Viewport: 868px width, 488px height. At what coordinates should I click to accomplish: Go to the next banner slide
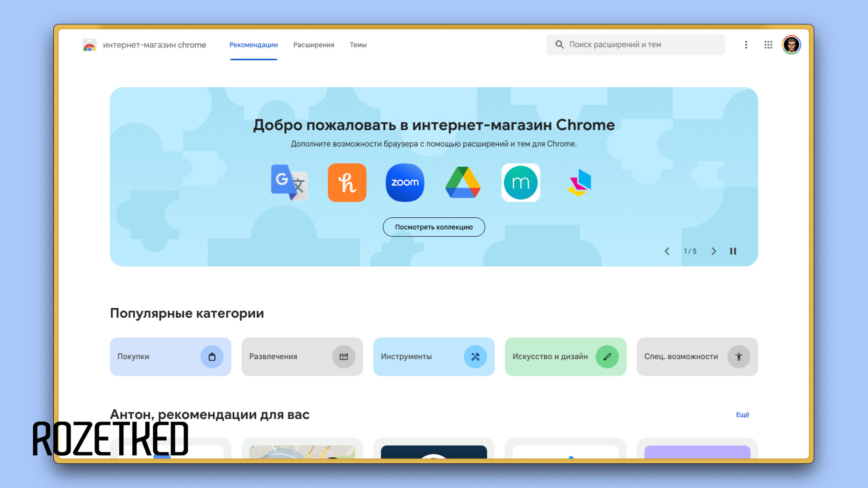(x=713, y=251)
